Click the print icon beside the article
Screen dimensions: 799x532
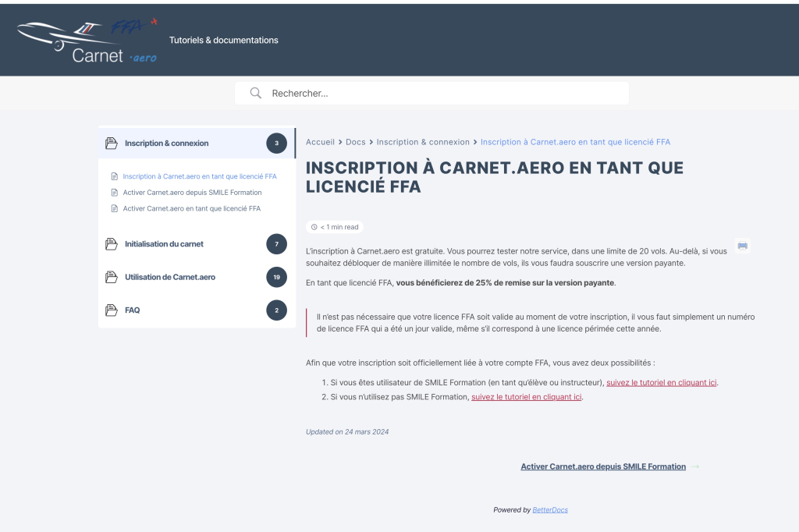(742, 246)
